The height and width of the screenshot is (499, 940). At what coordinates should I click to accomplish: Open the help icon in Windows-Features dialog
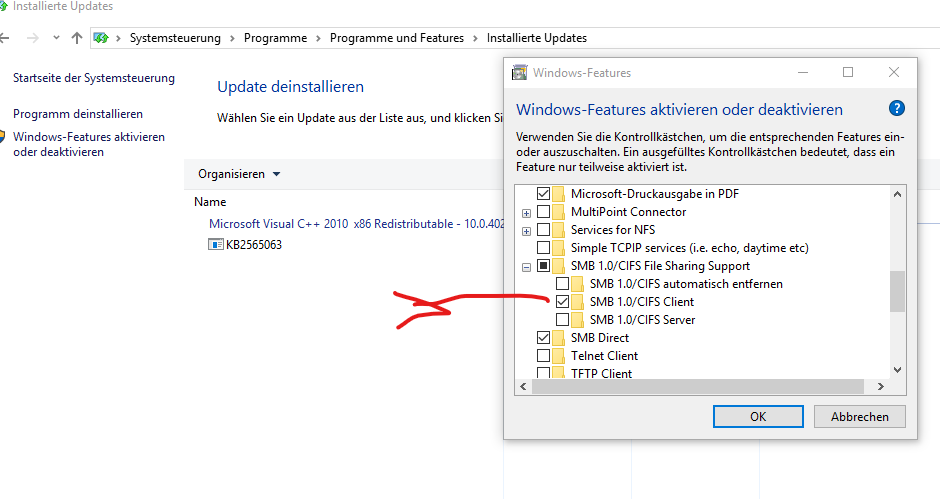click(896, 109)
